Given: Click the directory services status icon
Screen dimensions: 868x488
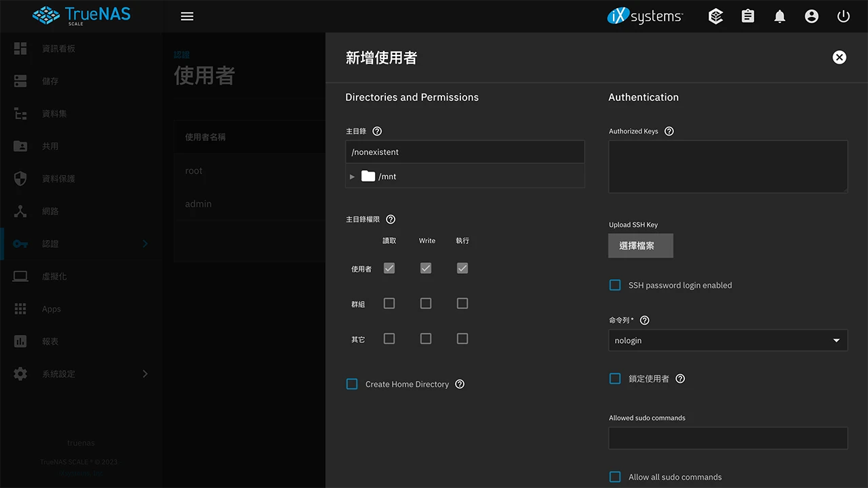Looking at the screenshot, I should point(715,16).
